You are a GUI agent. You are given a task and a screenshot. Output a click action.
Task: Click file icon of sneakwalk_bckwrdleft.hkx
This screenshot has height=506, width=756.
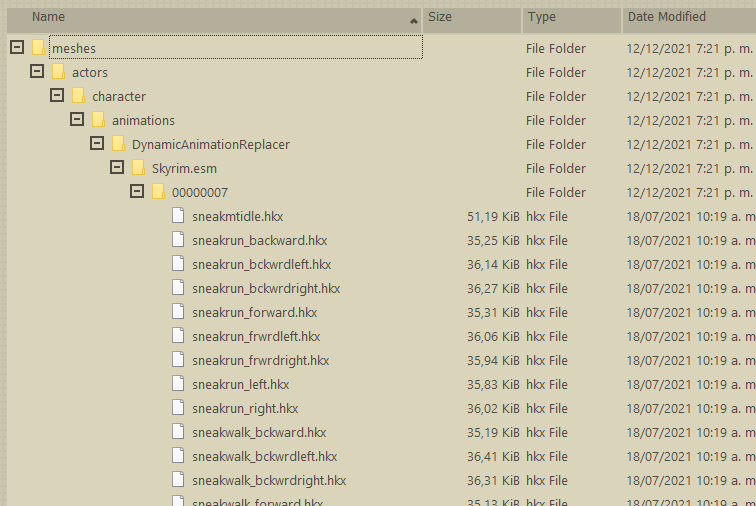(178, 455)
